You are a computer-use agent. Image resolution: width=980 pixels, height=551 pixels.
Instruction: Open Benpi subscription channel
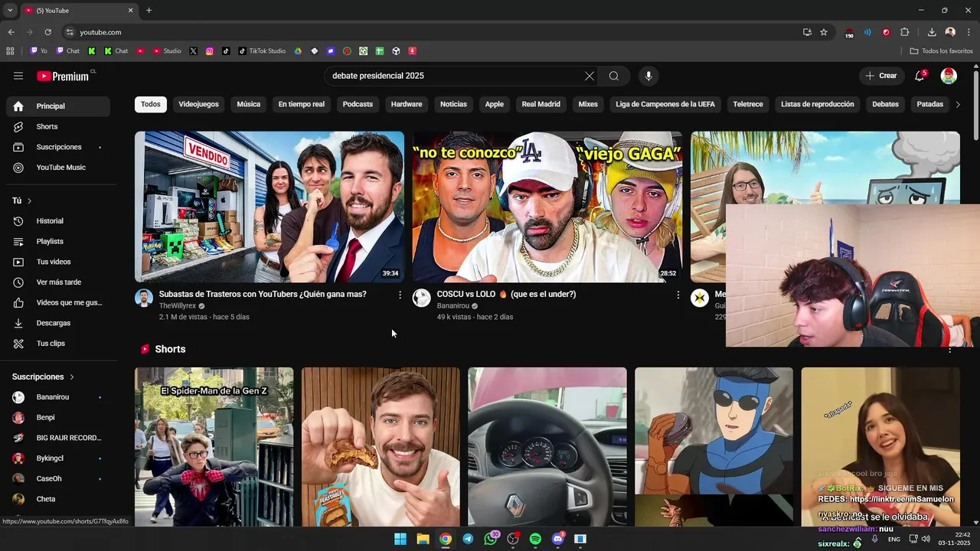[58, 418]
